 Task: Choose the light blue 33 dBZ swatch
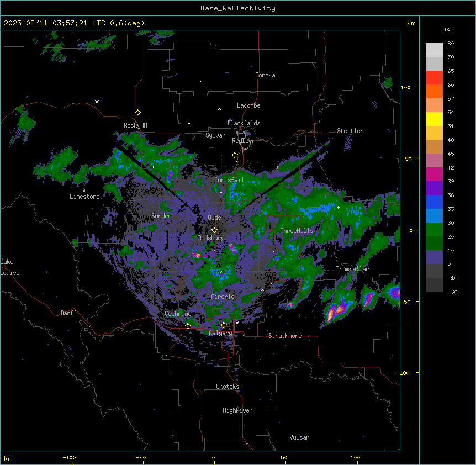tap(434, 215)
